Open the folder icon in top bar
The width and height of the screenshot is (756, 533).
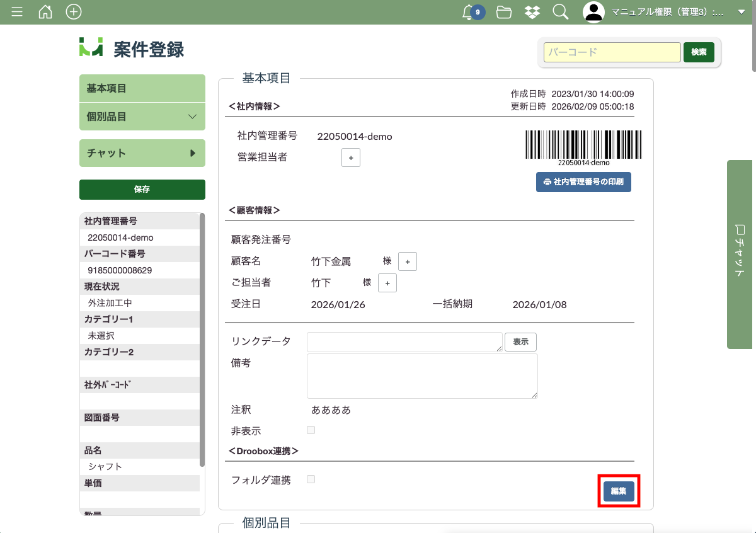[x=503, y=12]
